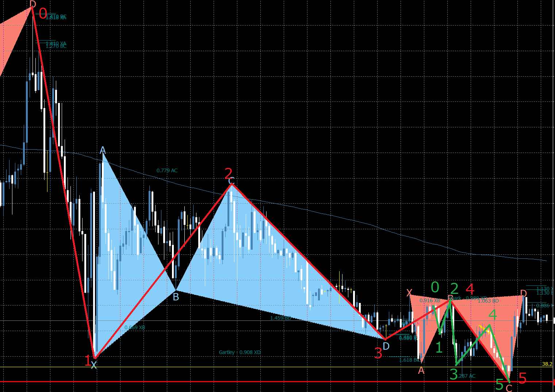Select the green wave label "1"
555x392 pixels.
[439, 347]
